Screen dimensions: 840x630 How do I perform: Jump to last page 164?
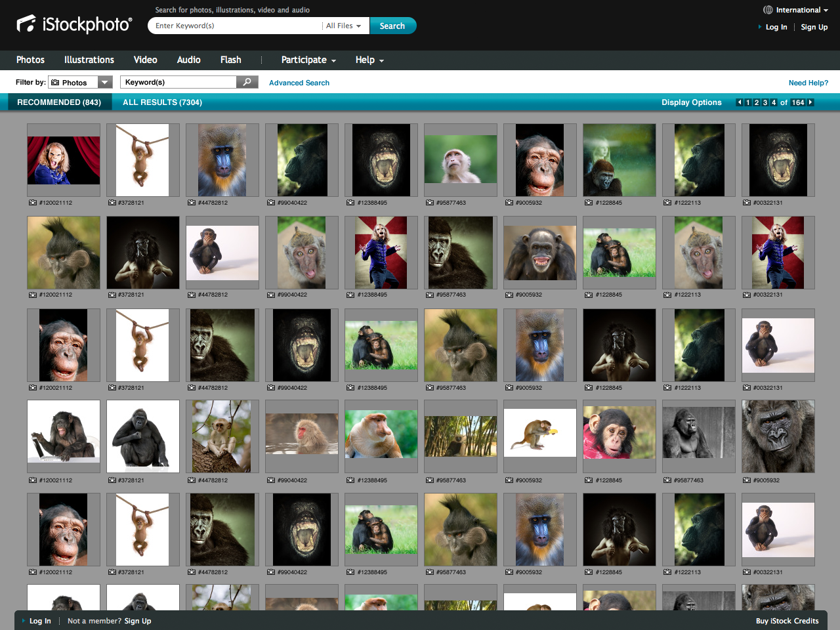pyautogui.click(x=798, y=102)
